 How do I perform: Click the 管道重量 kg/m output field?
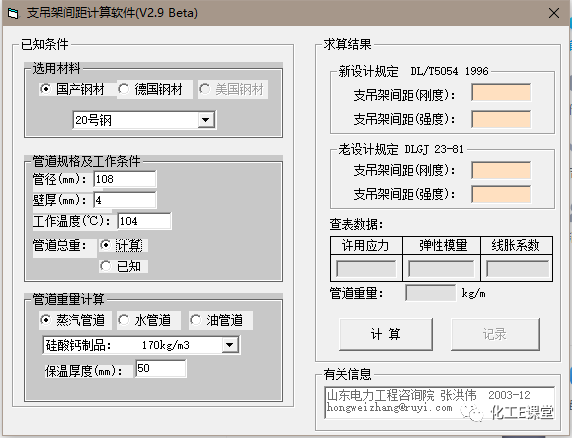tap(430, 293)
